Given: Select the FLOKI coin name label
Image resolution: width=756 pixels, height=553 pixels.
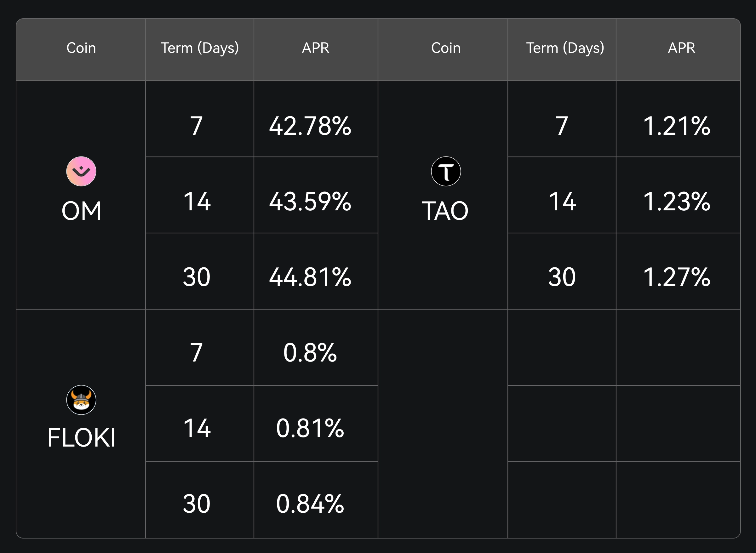Looking at the screenshot, I should click(x=81, y=438).
